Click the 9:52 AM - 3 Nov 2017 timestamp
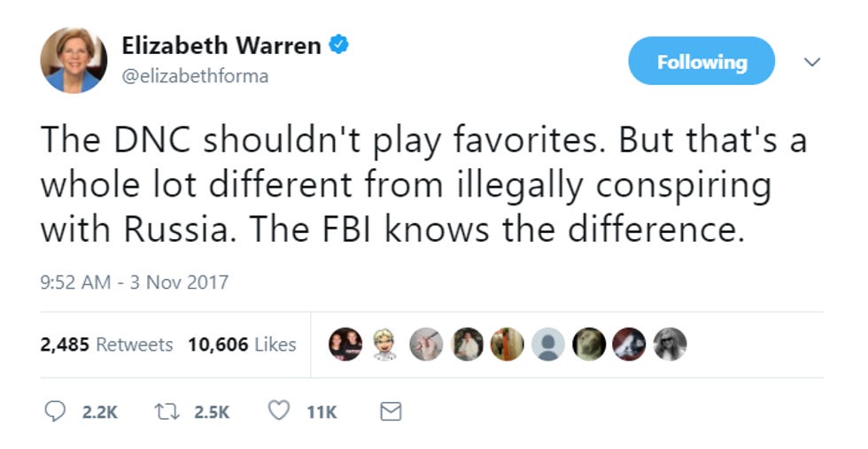Viewport: 868px width, 449px height. pos(134,283)
